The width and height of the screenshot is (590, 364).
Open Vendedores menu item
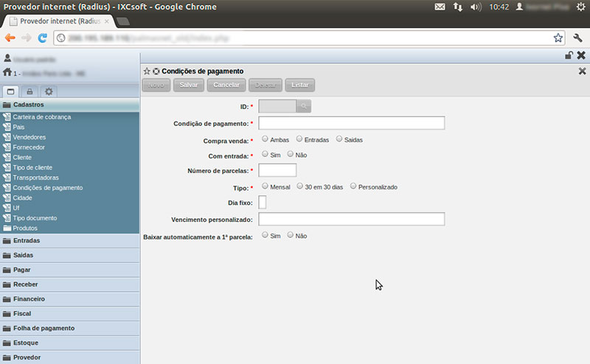[29, 137]
